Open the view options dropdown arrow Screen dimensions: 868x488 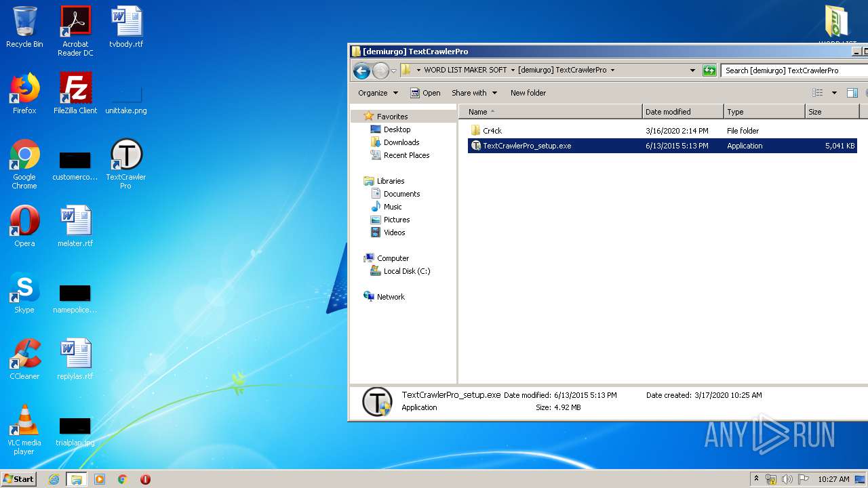[x=834, y=93]
